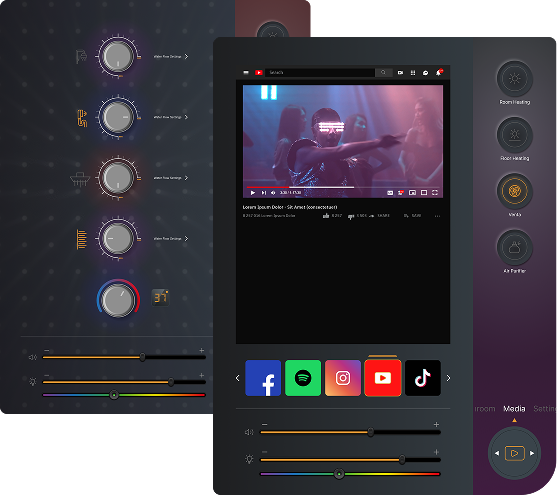Click the orange waterfall column icon
The height and width of the screenshot is (495, 557).
click(82, 240)
